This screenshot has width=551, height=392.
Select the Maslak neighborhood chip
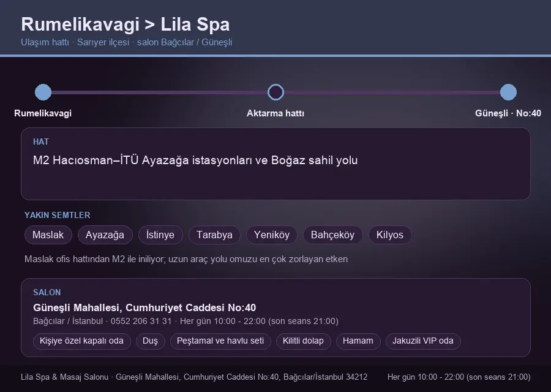pos(48,235)
